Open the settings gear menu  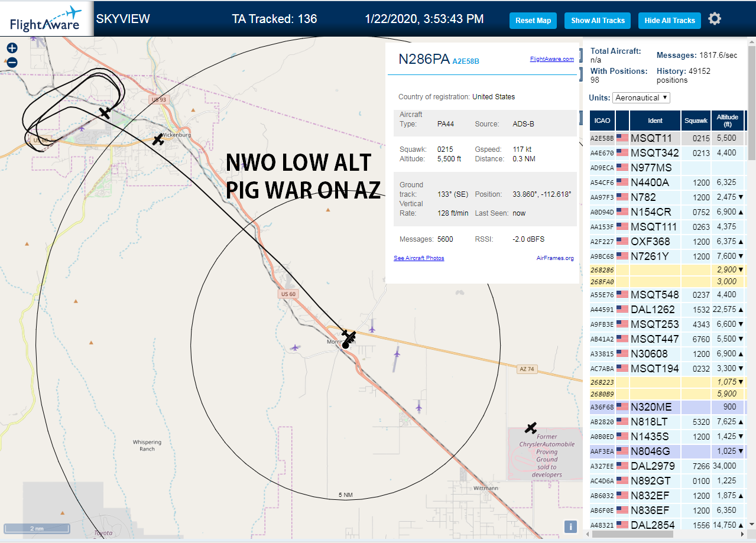tap(715, 19)
